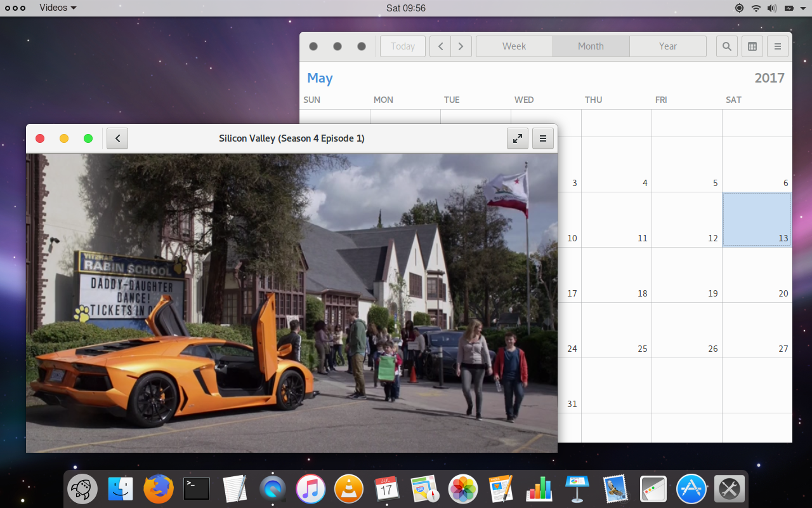Viewport: 812px width, 508px height.
Task: Click the battery status icon
Action: [x=789, y=8]
